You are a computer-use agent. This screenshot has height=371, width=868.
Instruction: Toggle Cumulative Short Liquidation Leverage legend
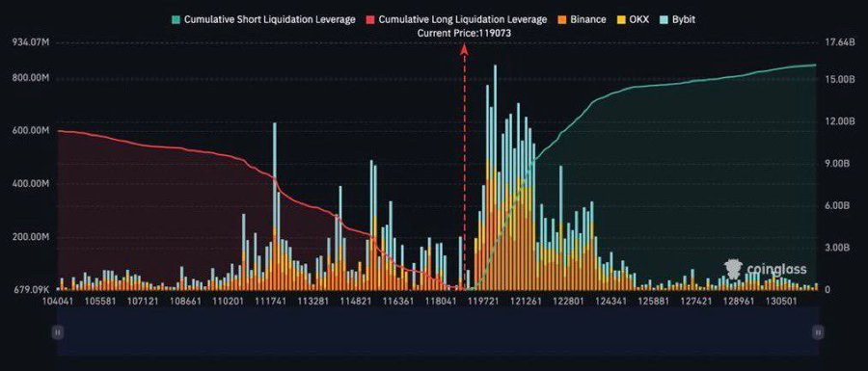263,19
